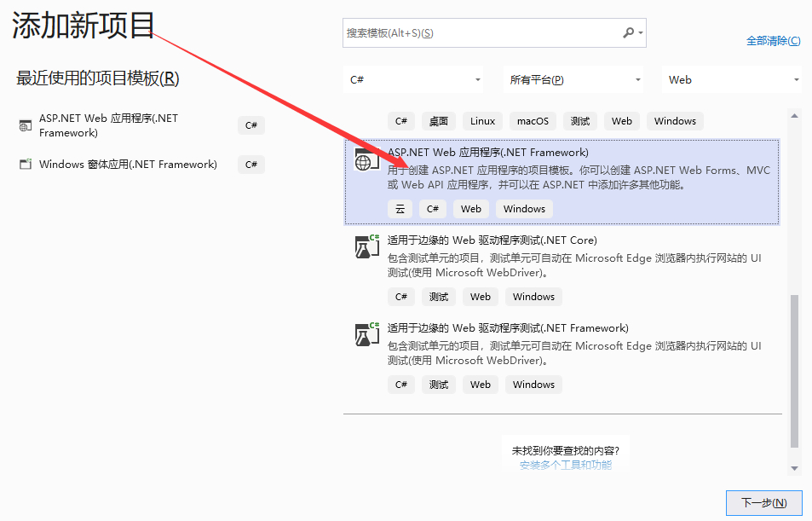
Task: Click the 云 tag on ASP.NET template
Action: coord(400,209)
